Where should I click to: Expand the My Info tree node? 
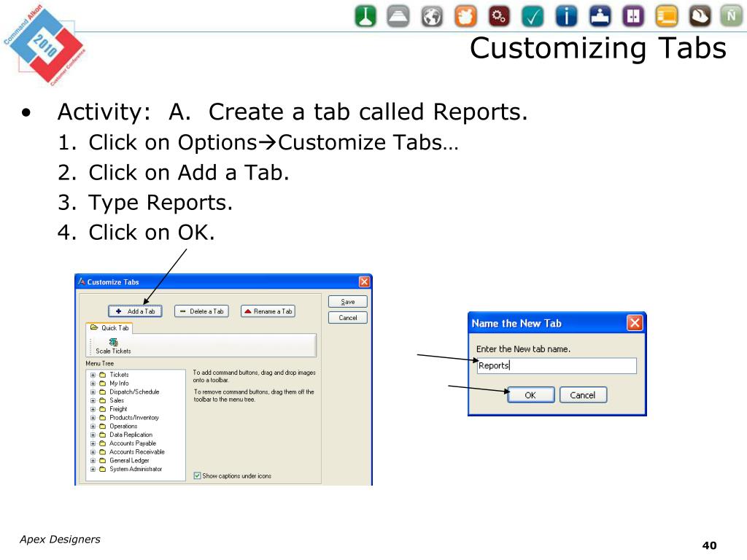click(x=93, y=384)
